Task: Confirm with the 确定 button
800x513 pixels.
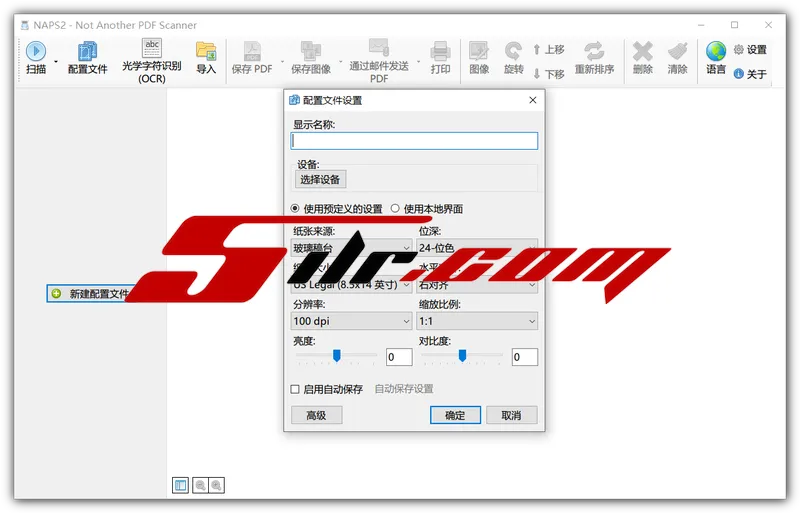Action: 455,415
